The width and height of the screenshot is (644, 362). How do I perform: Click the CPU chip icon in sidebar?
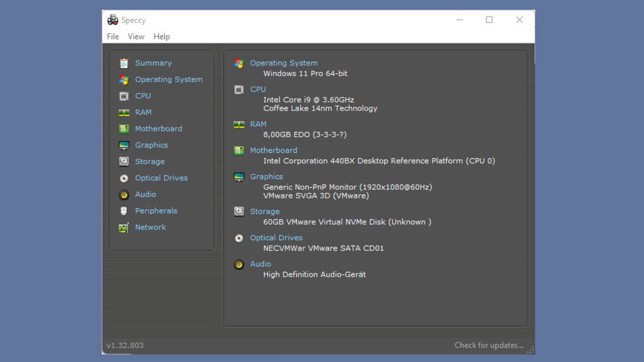pos(124,96)
